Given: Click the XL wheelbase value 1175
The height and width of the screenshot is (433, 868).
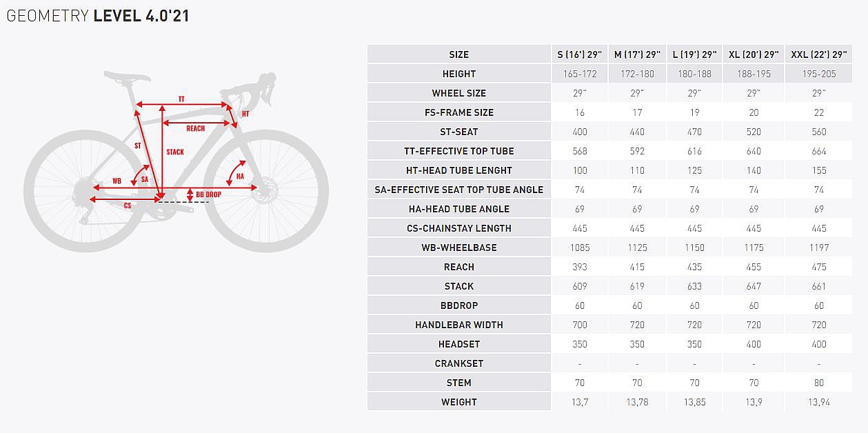Looking at the screenshot, I should (x=754, y=248).
